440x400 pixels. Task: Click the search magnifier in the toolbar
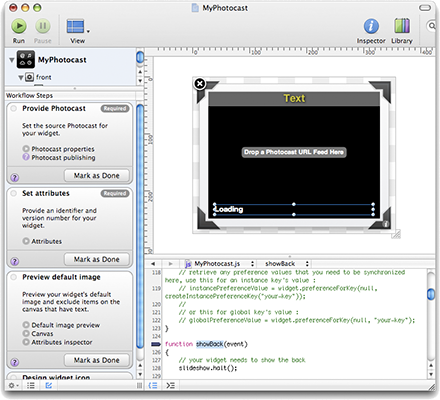(x=432, y=25)
